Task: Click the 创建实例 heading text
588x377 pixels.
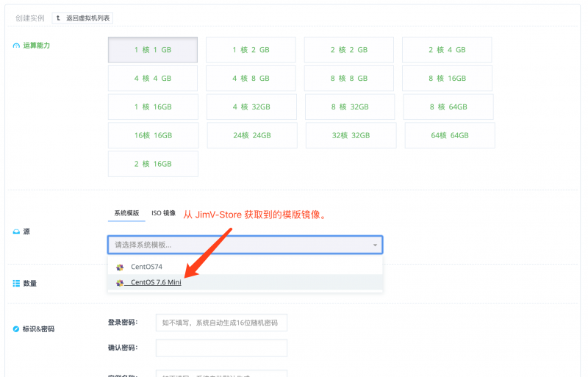Action: [x=30, y=18]
